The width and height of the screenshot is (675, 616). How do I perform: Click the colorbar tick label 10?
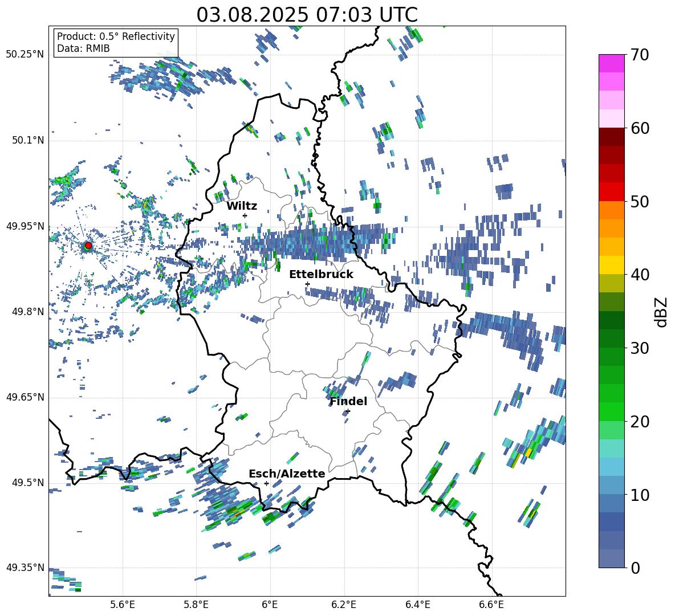[x=640, y=495]
